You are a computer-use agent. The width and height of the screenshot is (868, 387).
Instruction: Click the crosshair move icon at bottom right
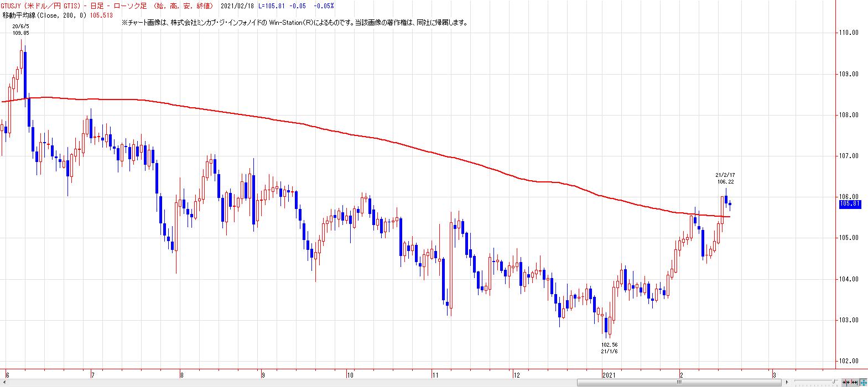[863, 382]
